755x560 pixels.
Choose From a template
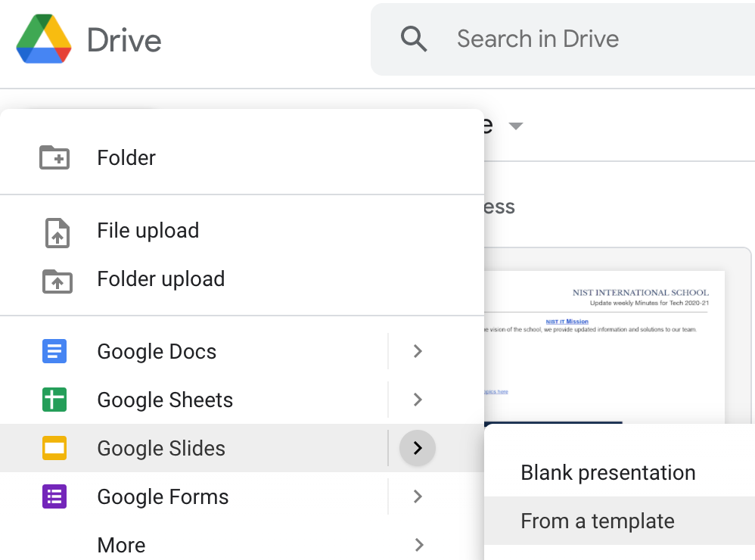click(598, 521)
